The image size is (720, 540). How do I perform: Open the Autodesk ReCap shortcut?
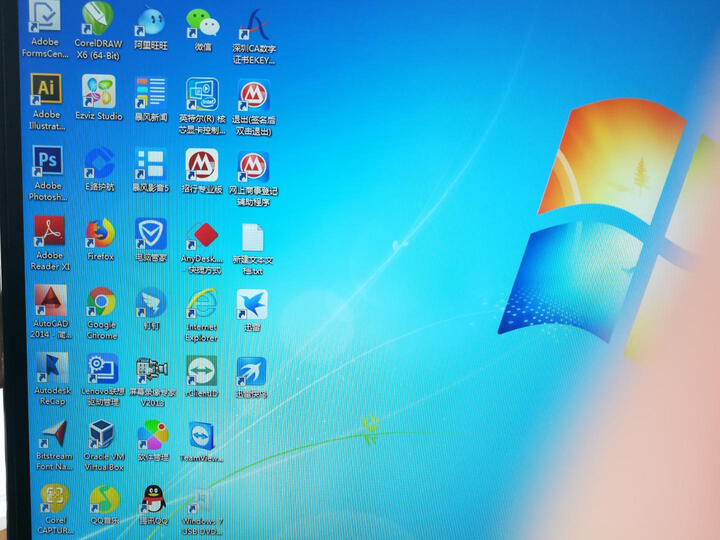[52, 367]
